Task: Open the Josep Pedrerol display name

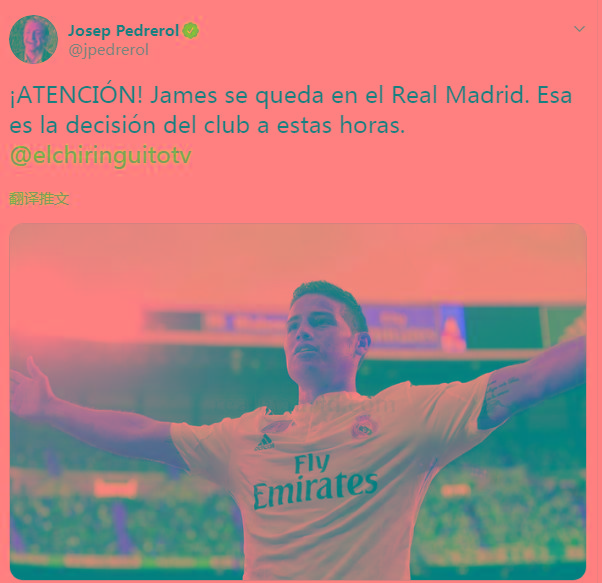Action: [x=124, y=31]
